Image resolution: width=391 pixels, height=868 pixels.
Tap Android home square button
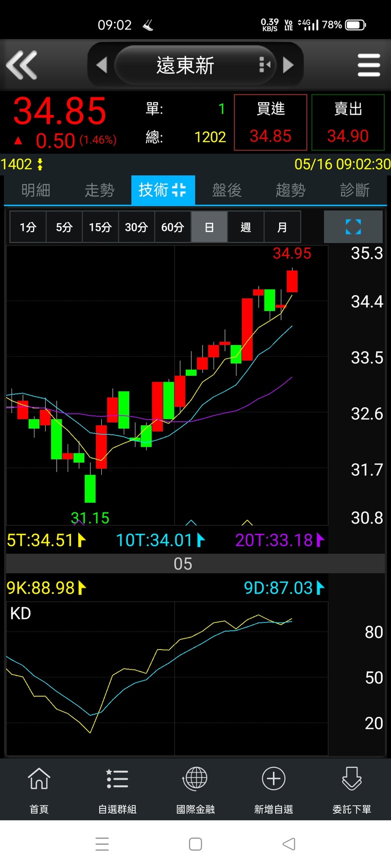point(195,844)
